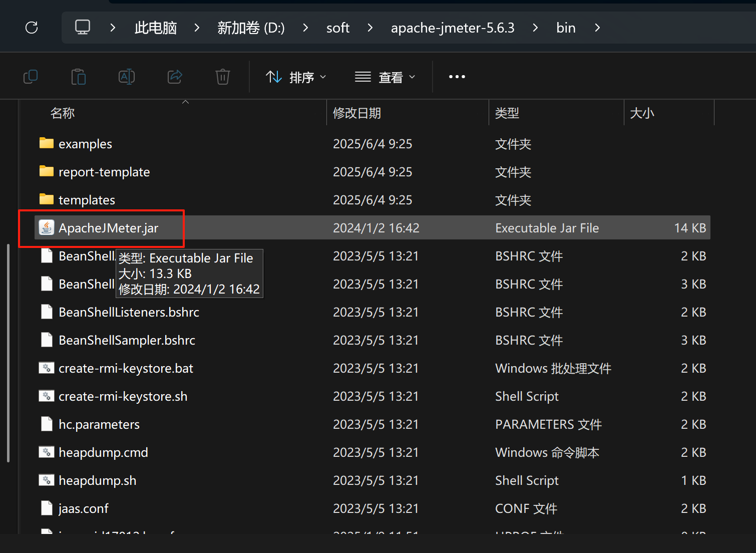Click the hc.parameters file icon
Screen dimensions: 756x553
click(x=47, y=424)
